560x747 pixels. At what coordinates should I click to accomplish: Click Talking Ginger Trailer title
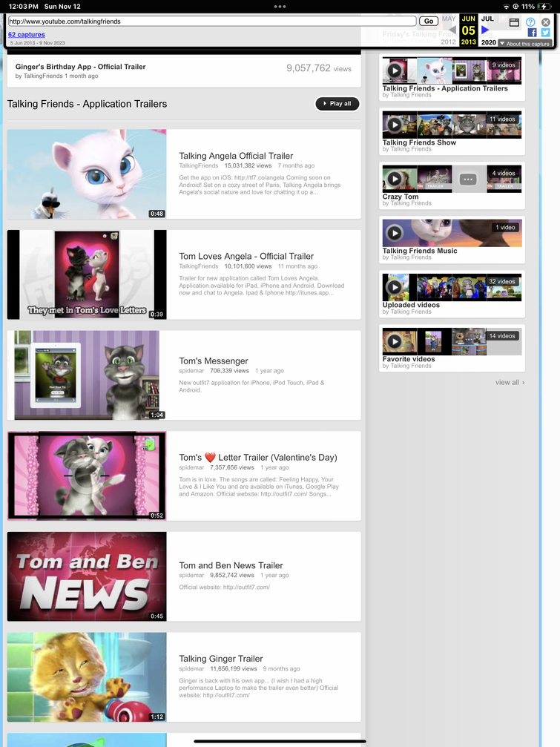coord(221,659)
